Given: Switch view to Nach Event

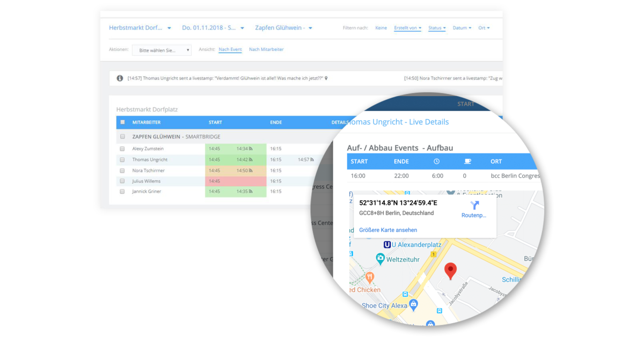Looking at the screenshot, I should [230, 49].
